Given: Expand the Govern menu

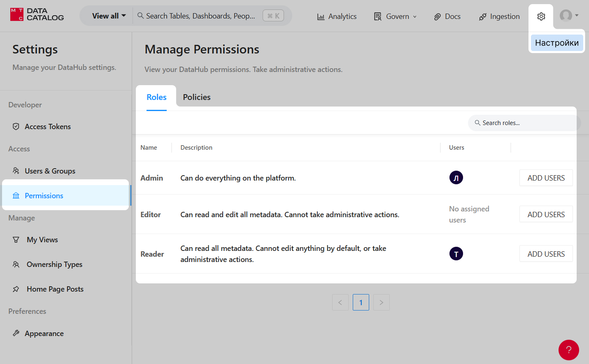Looking at the screenshot, I should [395, 16].
